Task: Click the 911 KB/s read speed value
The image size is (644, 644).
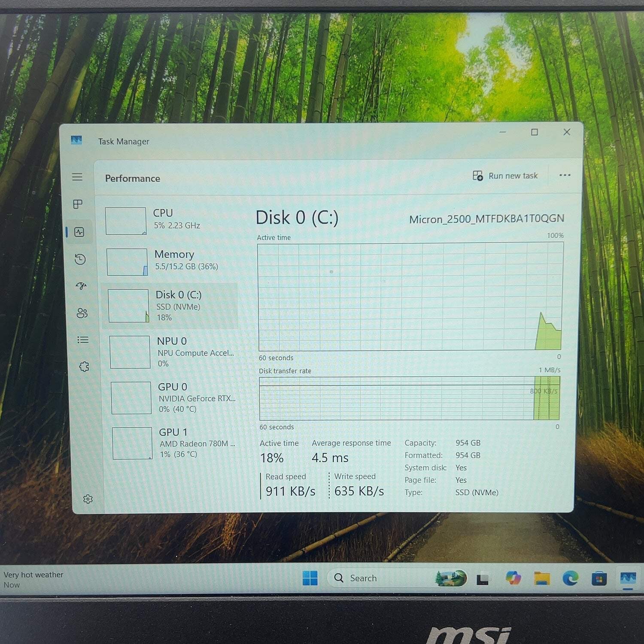Action: (291, 491)
